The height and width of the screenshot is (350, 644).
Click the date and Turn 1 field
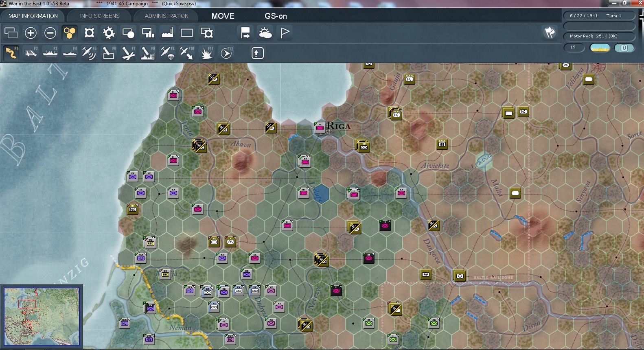(x=599, y=16)
